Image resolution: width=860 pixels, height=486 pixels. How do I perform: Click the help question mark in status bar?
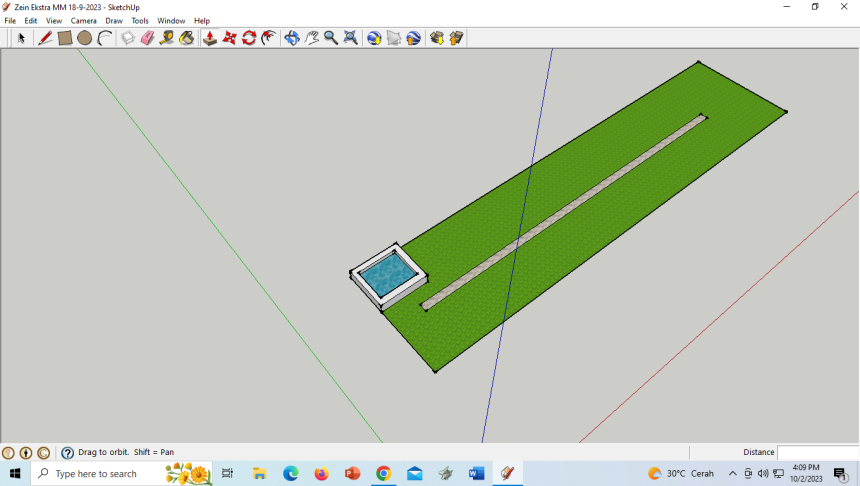click(68, 453)
